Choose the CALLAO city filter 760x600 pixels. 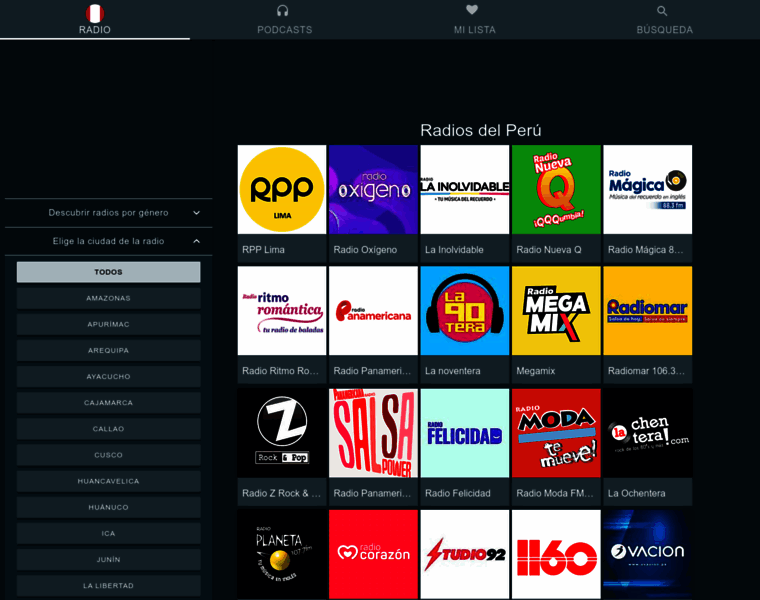[109, 429]
